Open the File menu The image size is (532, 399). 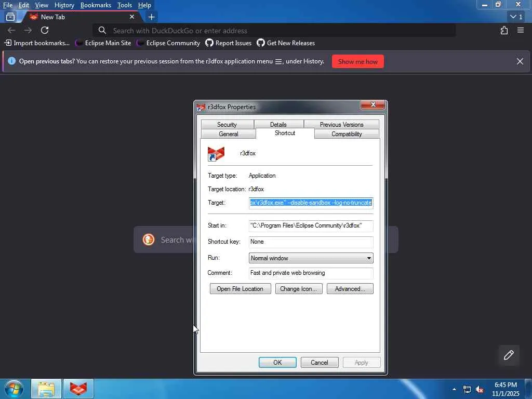pyautogui.click(x=7, y=5)
